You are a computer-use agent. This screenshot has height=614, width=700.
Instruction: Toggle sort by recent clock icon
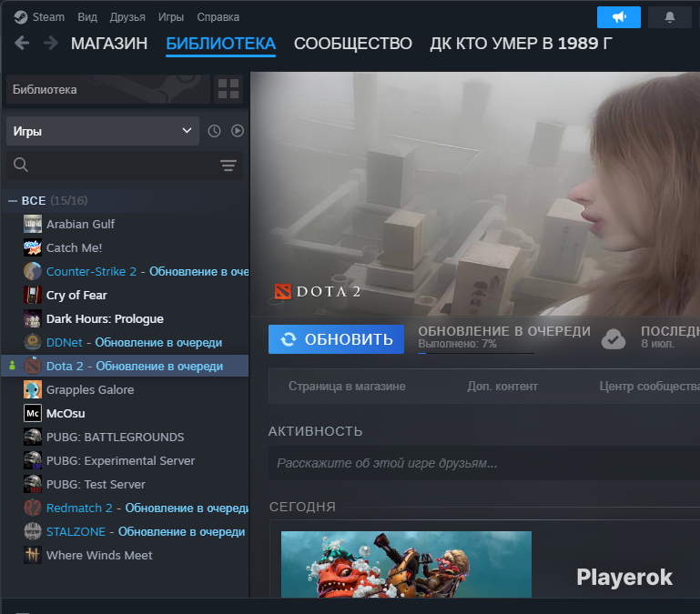214,131
